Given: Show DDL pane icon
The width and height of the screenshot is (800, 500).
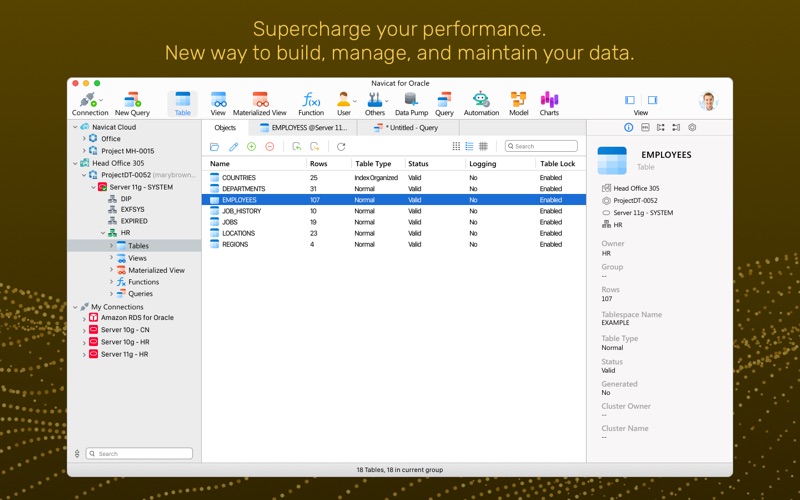Looking at the screenshot, I should pyautogui.click(x=645, y=128).
